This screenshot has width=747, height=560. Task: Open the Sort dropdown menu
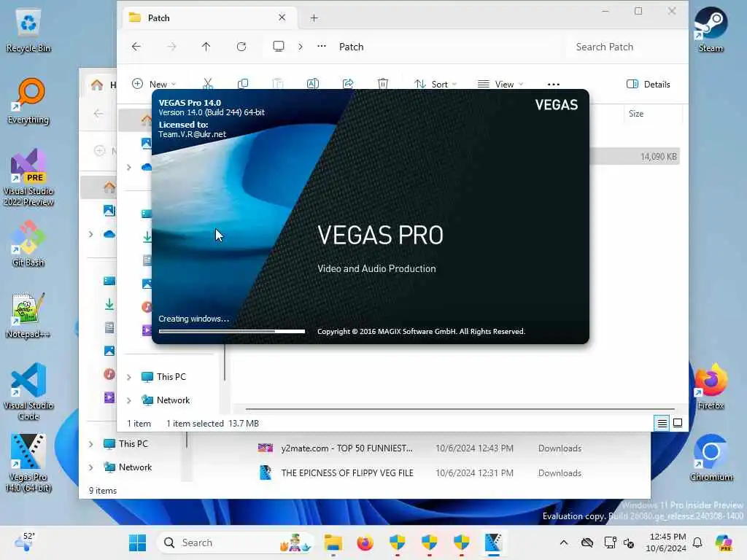coord(436,85)
